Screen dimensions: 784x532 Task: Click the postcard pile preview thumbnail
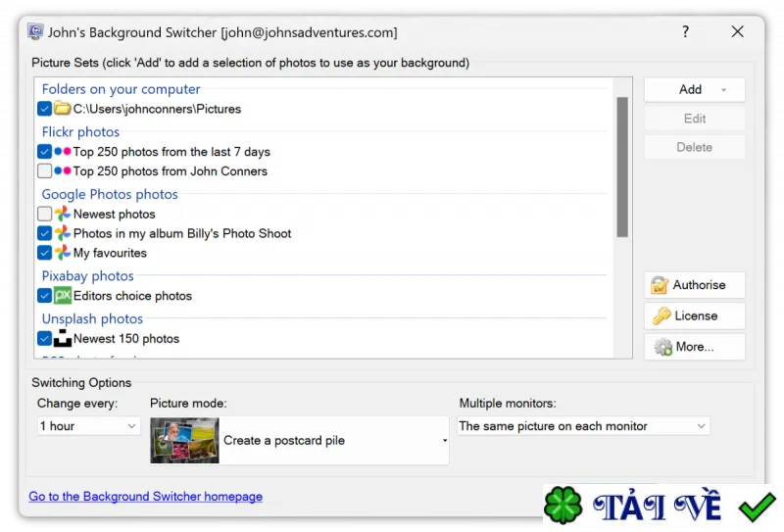coord(184,441)
